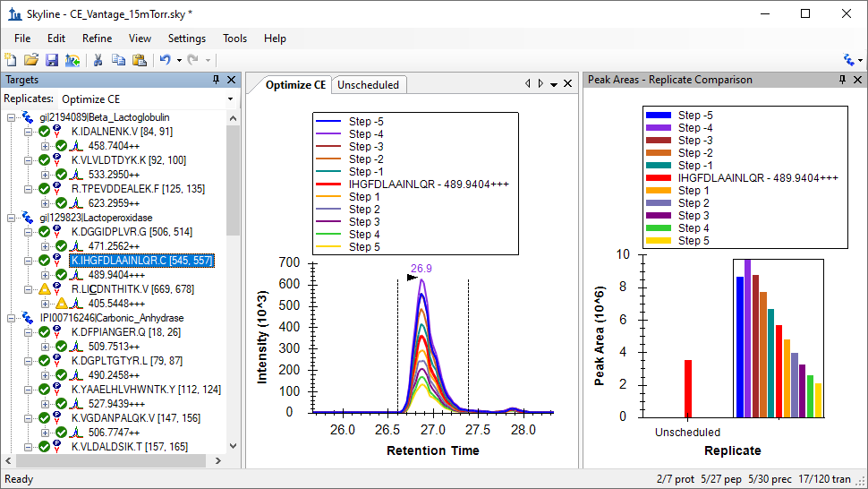Click the Redo arrow icon
Screen dimensions: 868x489
[193, 60]
